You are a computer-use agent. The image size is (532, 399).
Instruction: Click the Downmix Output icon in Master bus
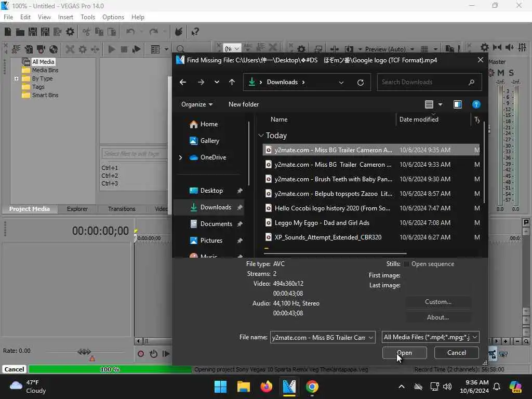click(x=497, y=47)
